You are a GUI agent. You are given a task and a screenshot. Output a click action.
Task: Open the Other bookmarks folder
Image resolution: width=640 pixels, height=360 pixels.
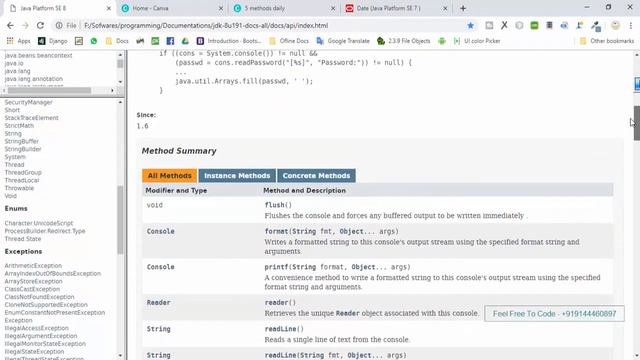(607, 41)
